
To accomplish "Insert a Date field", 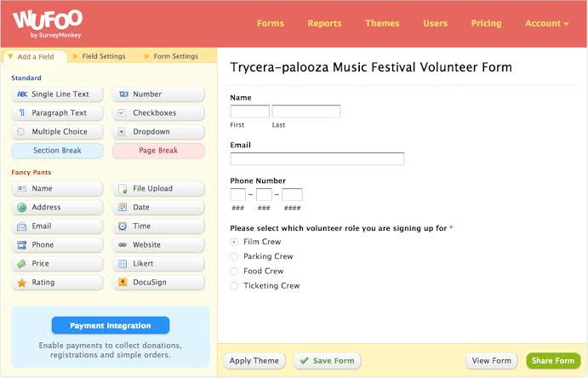I will 158,208.
